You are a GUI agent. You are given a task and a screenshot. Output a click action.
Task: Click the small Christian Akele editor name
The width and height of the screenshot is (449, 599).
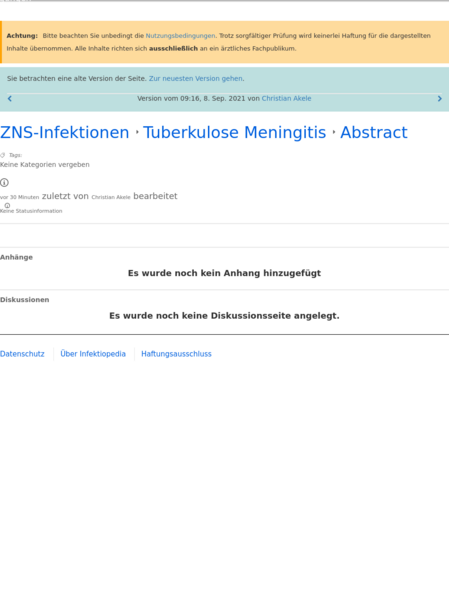(x=111, y=197)
